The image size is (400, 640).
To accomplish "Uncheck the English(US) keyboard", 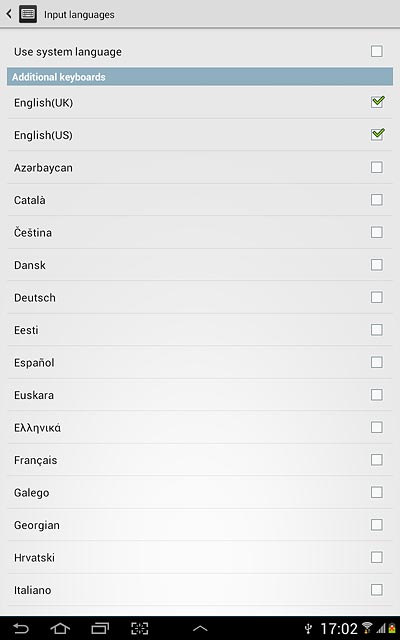I will tap(377, 134).
